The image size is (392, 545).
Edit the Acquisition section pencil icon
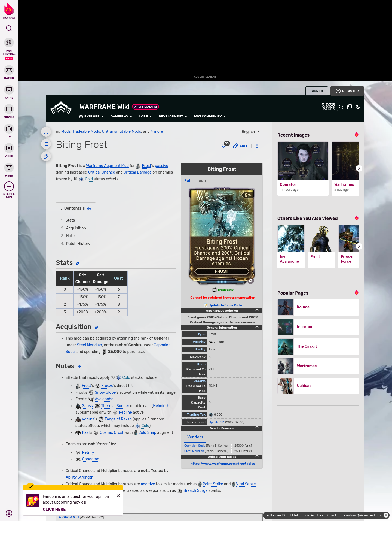96,327
